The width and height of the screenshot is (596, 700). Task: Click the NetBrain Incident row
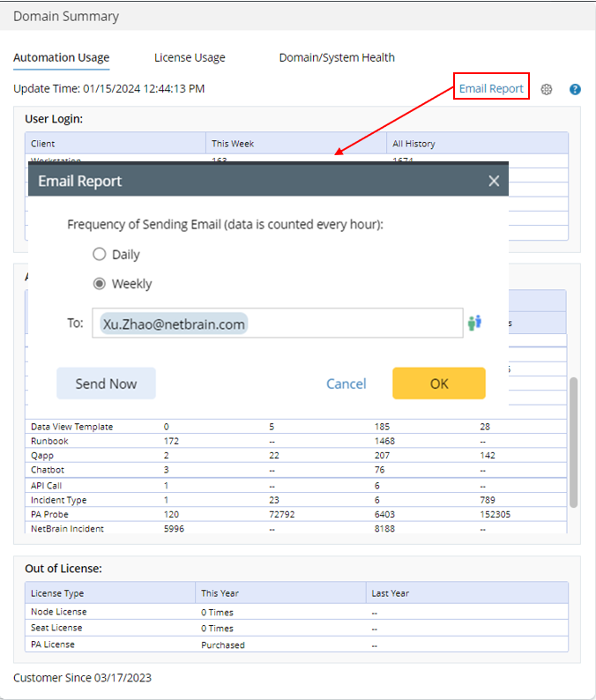click(264, 528)
